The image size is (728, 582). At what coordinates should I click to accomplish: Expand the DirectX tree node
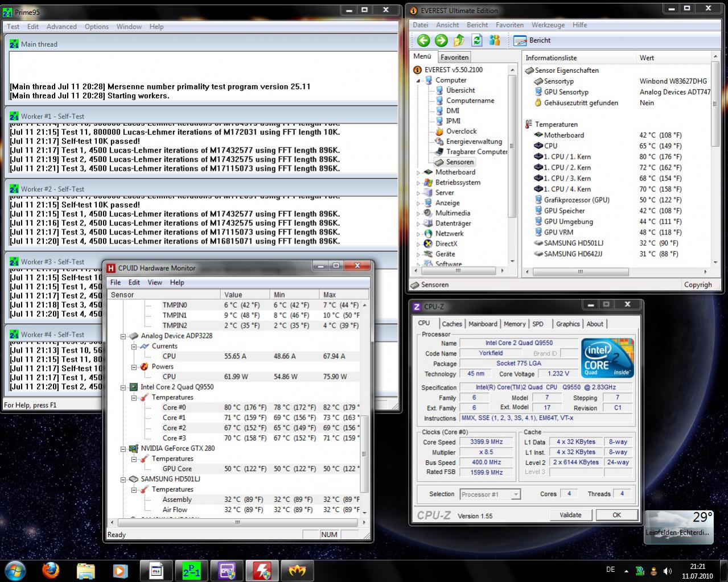click(418, 244)
